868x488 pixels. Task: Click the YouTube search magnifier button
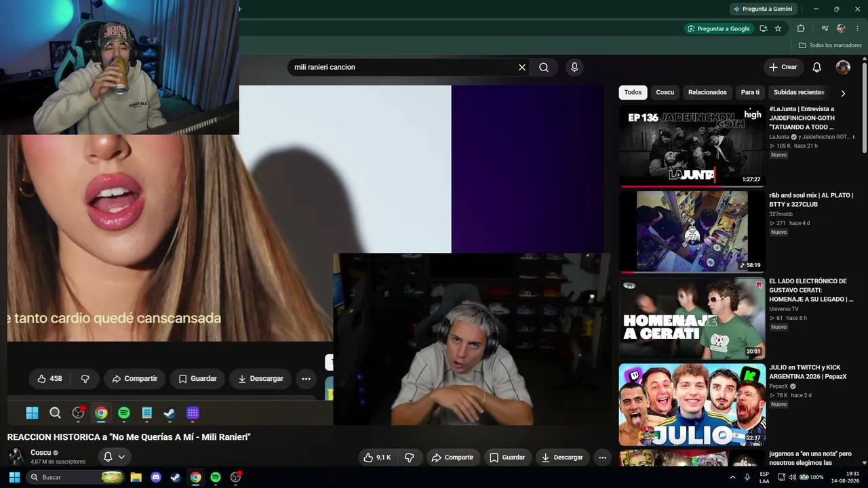tap(544, 67)
